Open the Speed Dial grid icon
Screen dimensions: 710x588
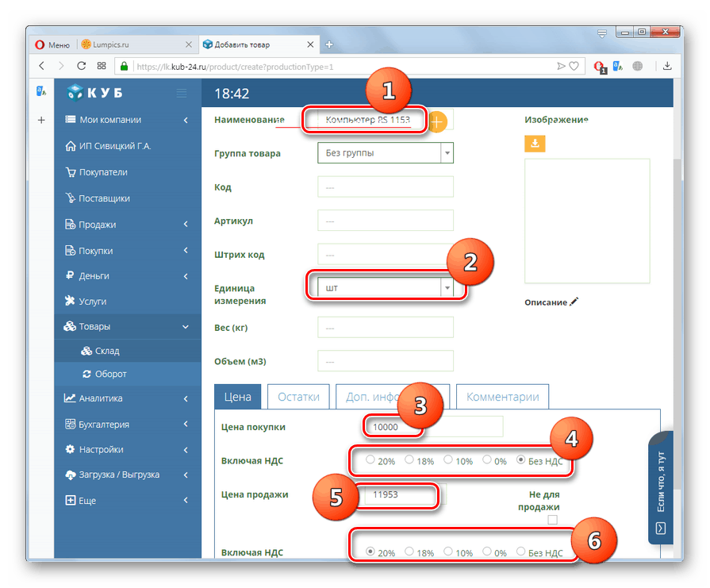[x=102, y=66]
